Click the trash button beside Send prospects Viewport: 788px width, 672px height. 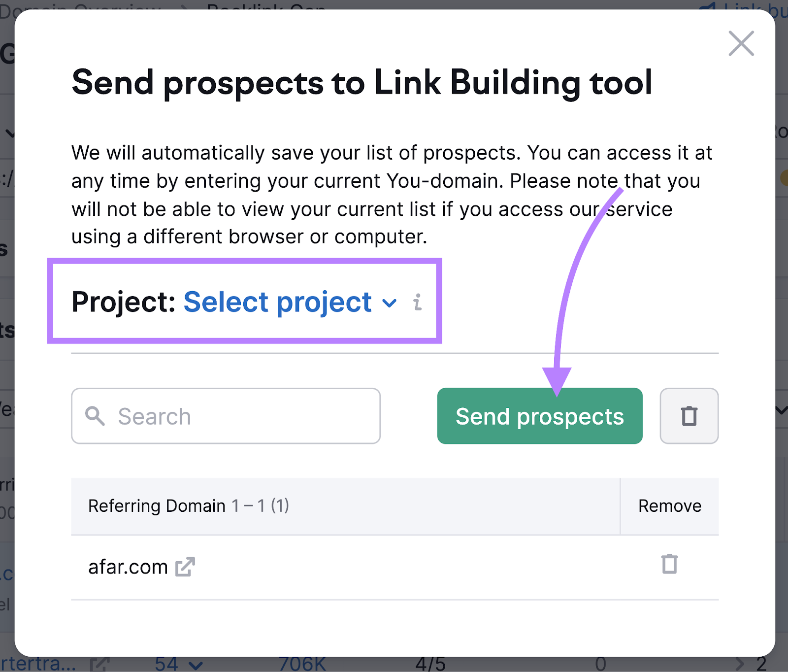[x=689, y=416]
